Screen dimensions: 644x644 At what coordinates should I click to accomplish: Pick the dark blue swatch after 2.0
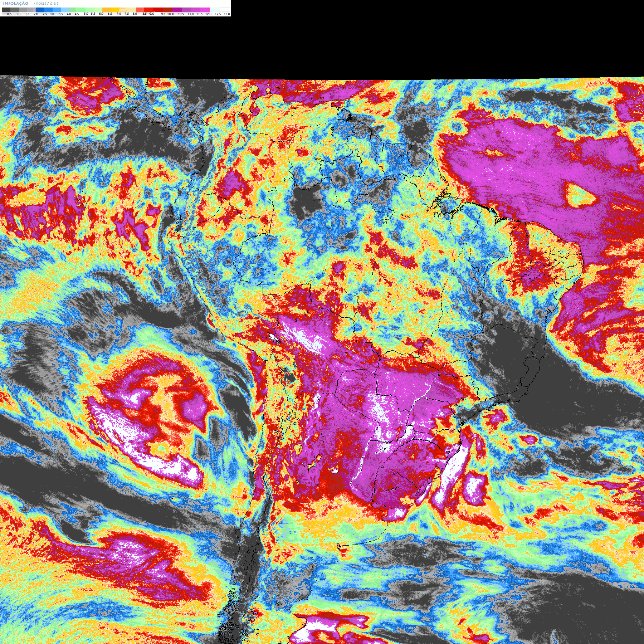point(40,10)
